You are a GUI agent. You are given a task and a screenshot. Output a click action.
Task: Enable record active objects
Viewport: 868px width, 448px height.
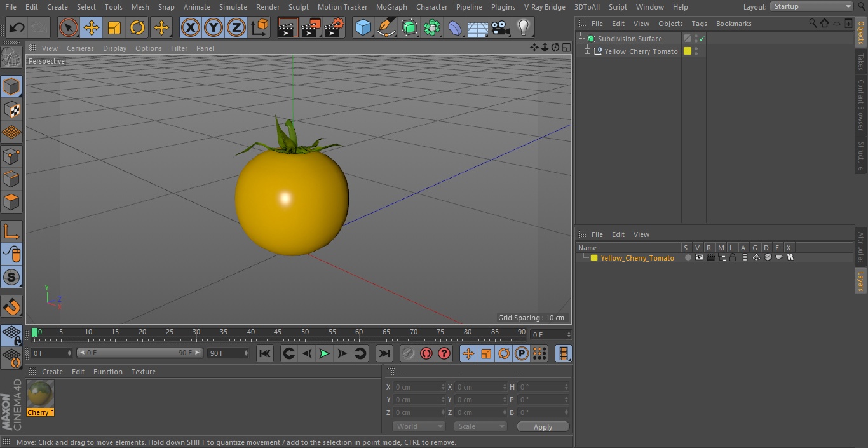408,353
